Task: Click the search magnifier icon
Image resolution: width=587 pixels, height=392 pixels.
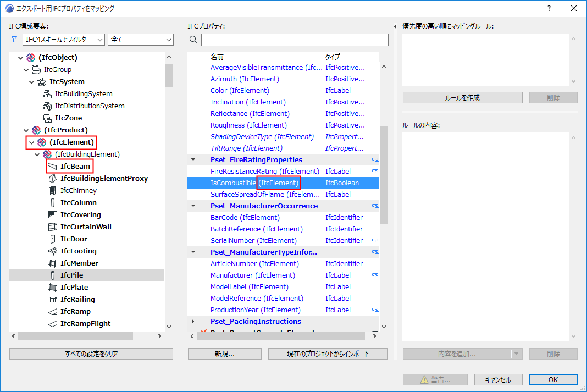Action: coord(193,40)
